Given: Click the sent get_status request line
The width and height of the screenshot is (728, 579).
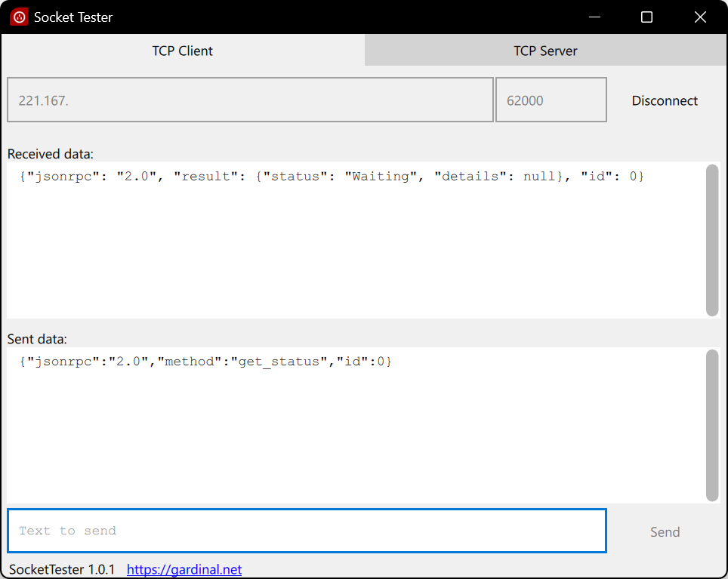Looking at the screenshot, I should (x=205, y=362).
